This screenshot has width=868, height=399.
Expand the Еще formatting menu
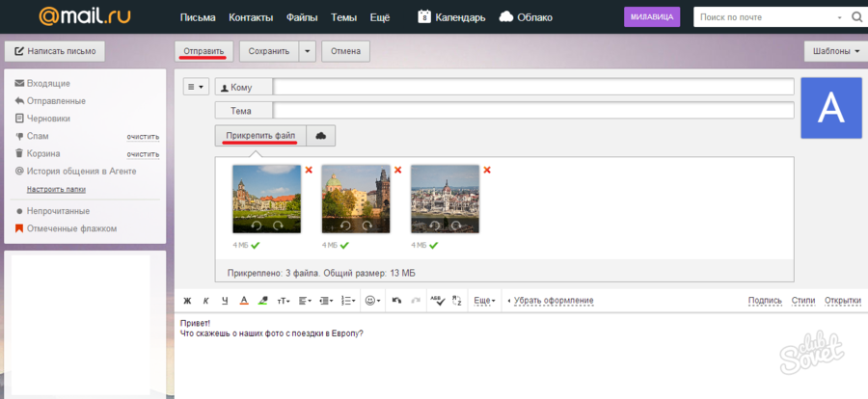[484, 301]
